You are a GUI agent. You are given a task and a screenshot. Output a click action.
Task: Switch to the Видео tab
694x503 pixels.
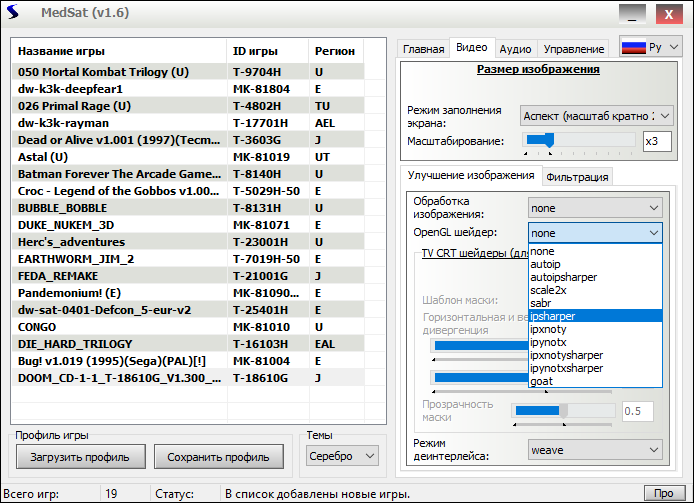click(x=472, y=47)
